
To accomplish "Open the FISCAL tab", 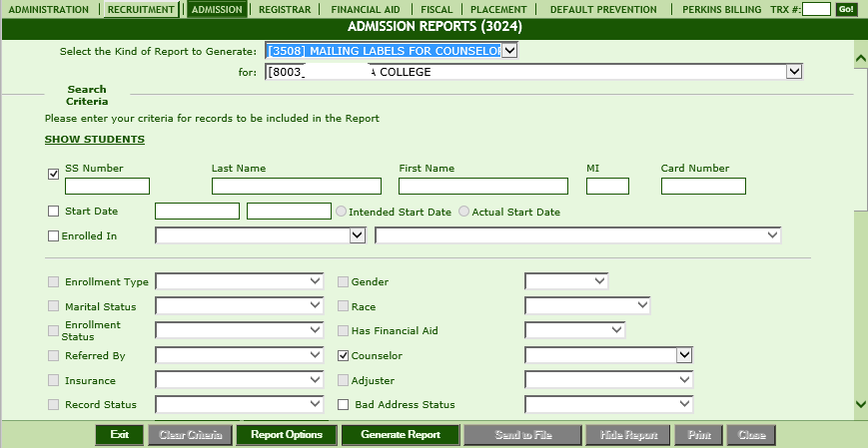I will pos(436,9).
